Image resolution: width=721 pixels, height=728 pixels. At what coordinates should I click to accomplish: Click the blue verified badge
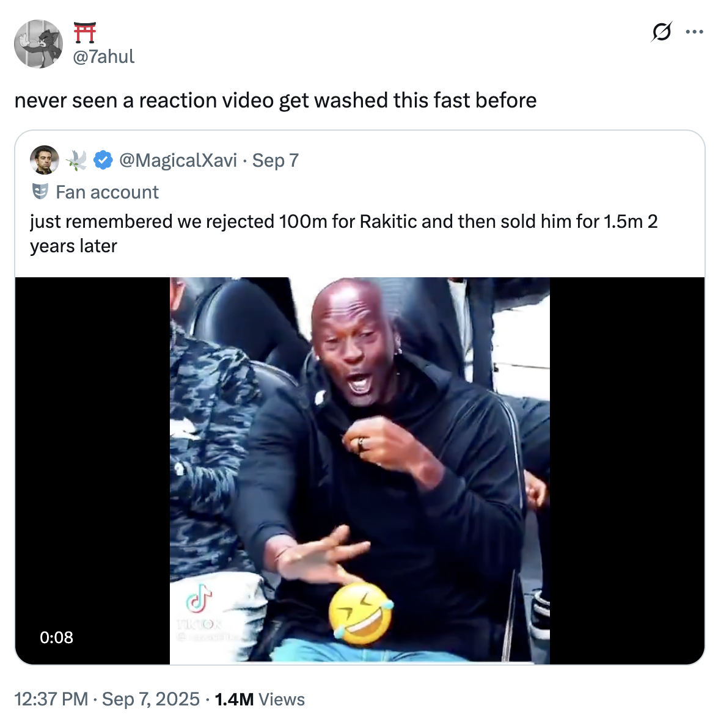point(103,161)
